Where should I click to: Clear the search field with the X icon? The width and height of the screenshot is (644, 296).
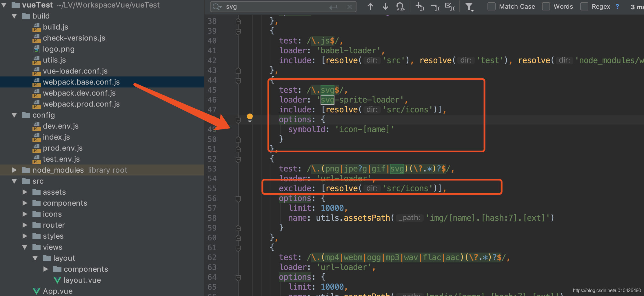pyautogui.click(x=350, y=7)
